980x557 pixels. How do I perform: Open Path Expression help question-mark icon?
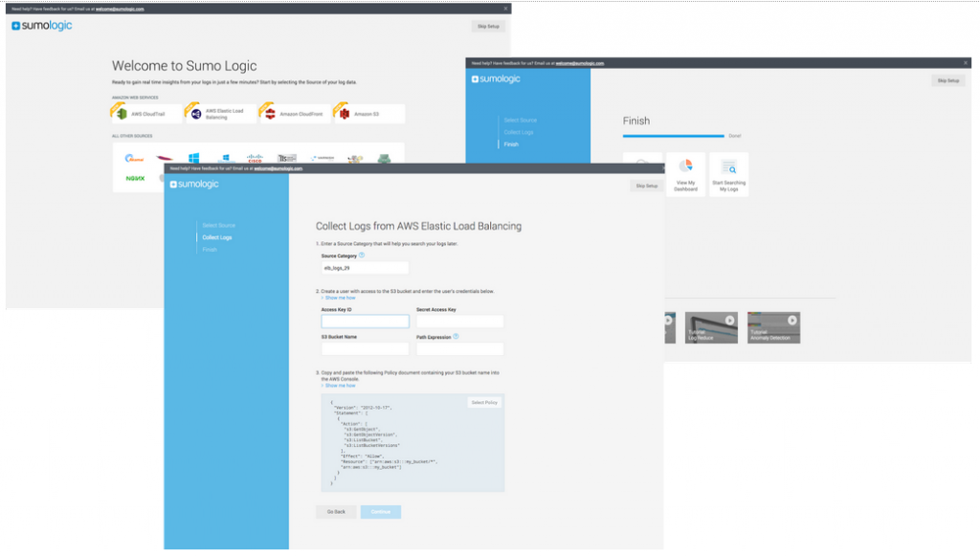456,336
